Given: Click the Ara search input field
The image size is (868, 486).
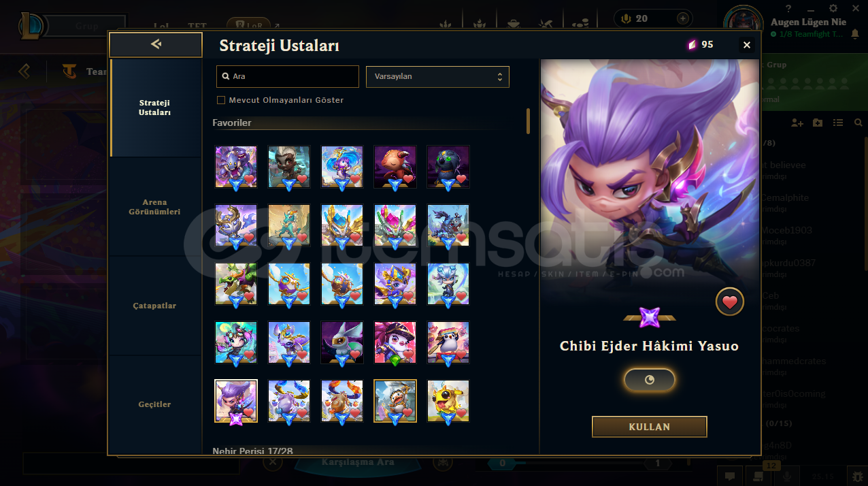Looking at the screenshot, I should [x=288, y=77].
